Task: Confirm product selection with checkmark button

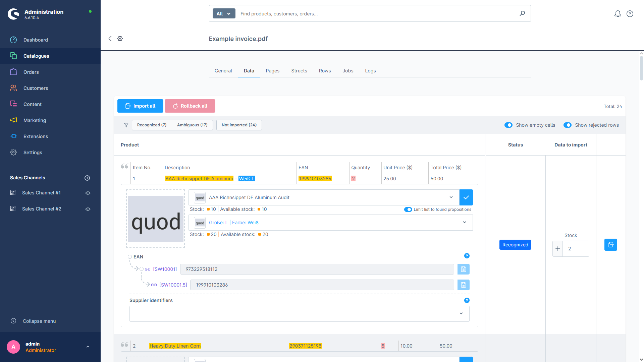Action: pyautogui.click(x=466, y=197)
